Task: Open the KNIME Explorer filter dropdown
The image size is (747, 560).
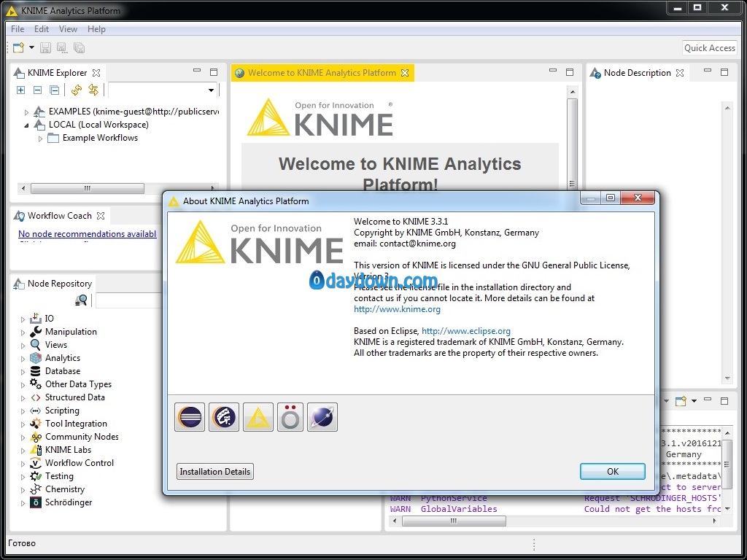Action: point(211,90)
